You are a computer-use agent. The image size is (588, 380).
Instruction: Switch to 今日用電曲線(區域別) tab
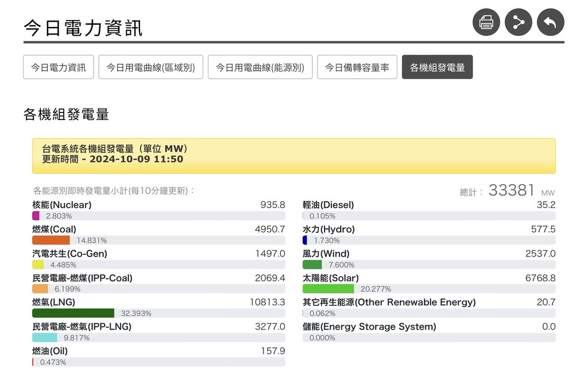click(150, 67)
